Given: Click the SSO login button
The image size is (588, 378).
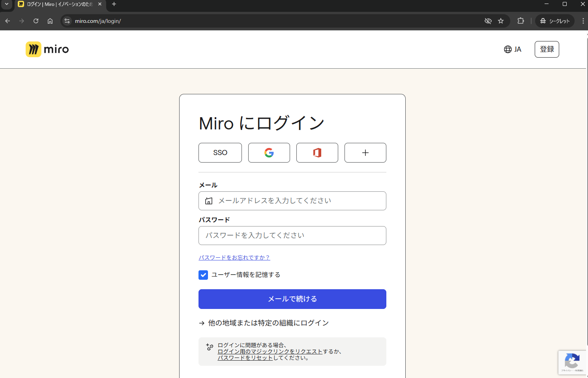Looking at the screenshot, I should point(220,153).
